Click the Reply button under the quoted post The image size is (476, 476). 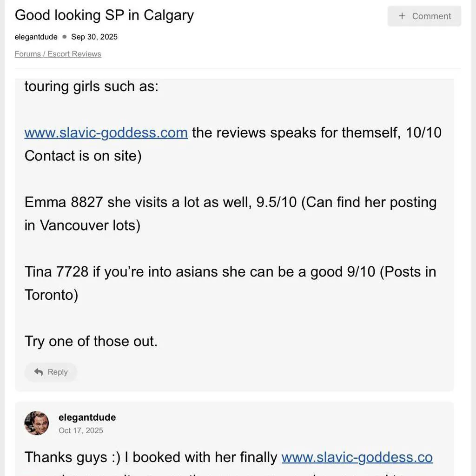(51, 372)
